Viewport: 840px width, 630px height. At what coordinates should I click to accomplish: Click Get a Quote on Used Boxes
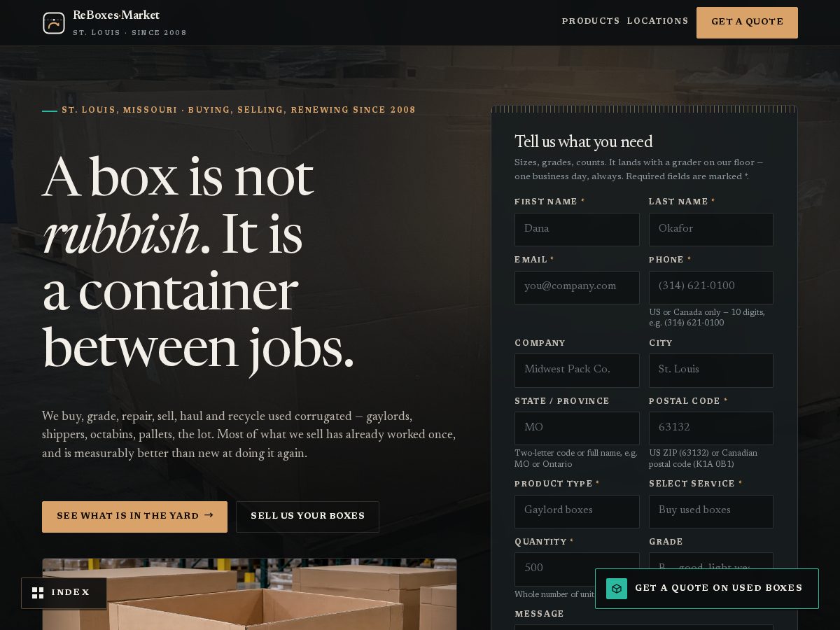point(707,589)
